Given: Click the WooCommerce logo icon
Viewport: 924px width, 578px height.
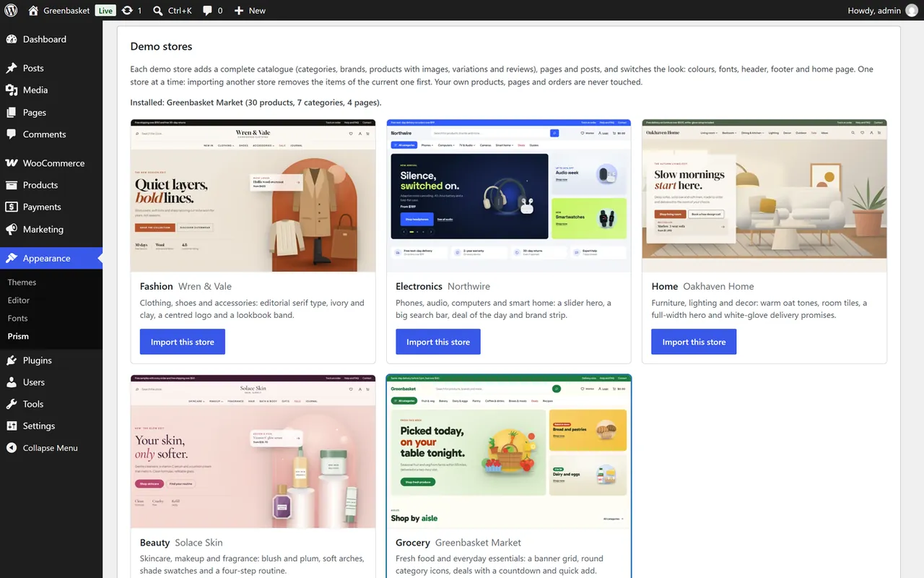Looking at the screenshot, I should pyautogui.click(x=12, y=163).
